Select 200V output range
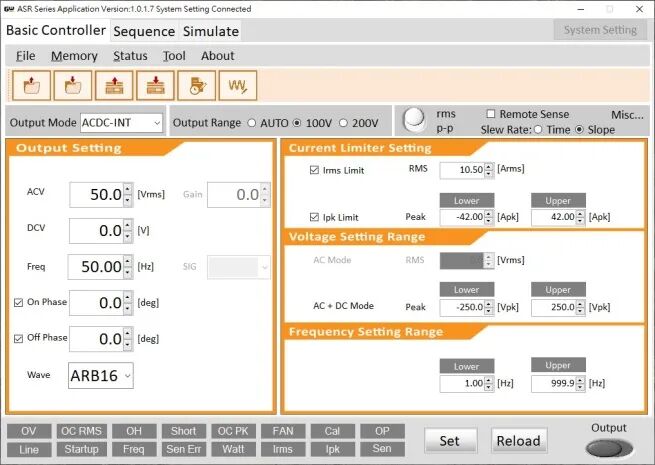This screenshot has height=465, width=655. coord(343,123)
